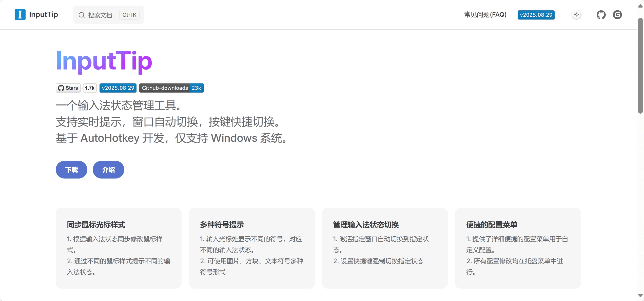Click text 设置快捷键强制切换指定状态
The image size is (644, 301).
(382, 261)
